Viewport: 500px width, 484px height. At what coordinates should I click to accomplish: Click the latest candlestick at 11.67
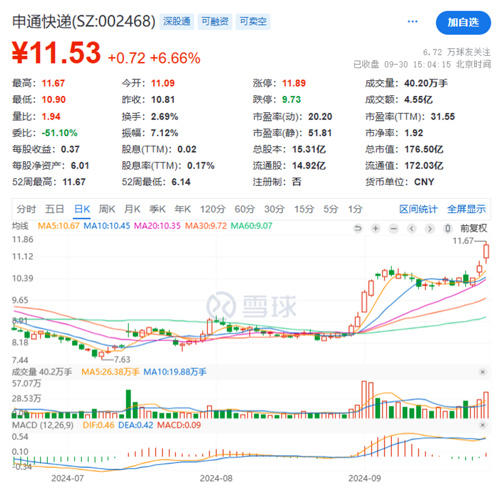pyautogui.click(x=486, y=252)
